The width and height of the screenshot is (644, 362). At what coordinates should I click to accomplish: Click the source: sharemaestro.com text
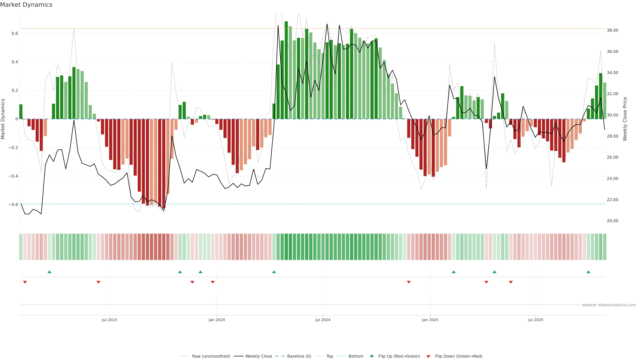[x=609, y=305]
